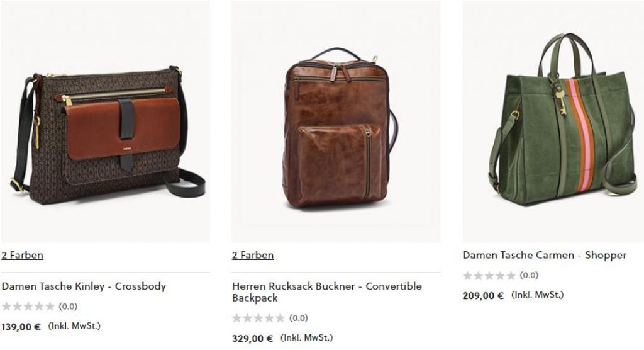Viewport: 644px width, 350px height.
Task: Click the 139,00 € price
Action: 21,327
